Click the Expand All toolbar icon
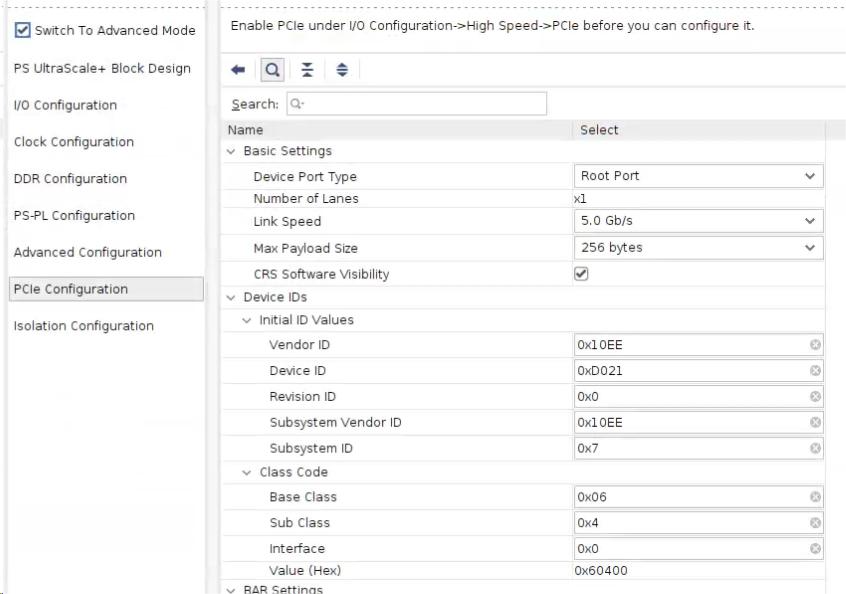Viewport: 846px width, 594px height. tap(342, 70)
